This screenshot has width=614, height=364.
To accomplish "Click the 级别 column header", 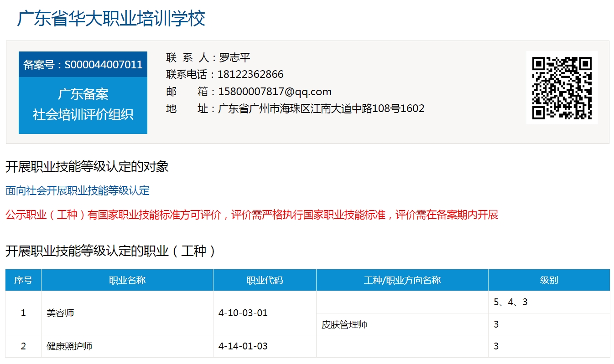I will click(549, 280).
